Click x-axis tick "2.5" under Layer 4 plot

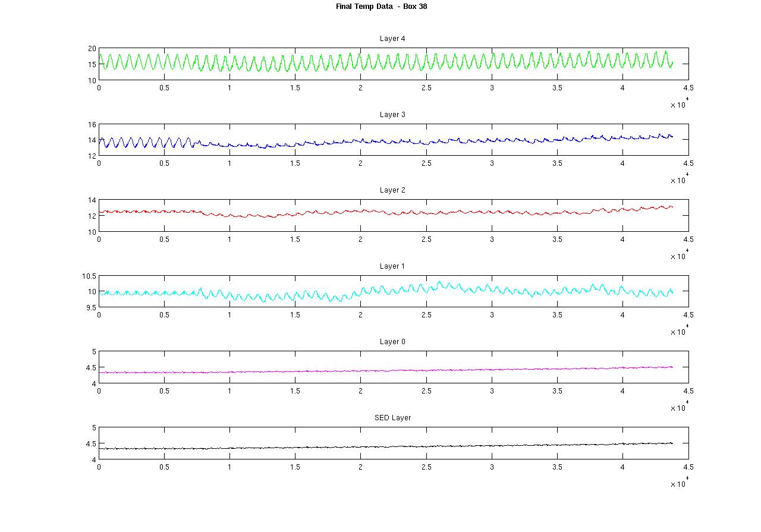click(x=426, y=88)
